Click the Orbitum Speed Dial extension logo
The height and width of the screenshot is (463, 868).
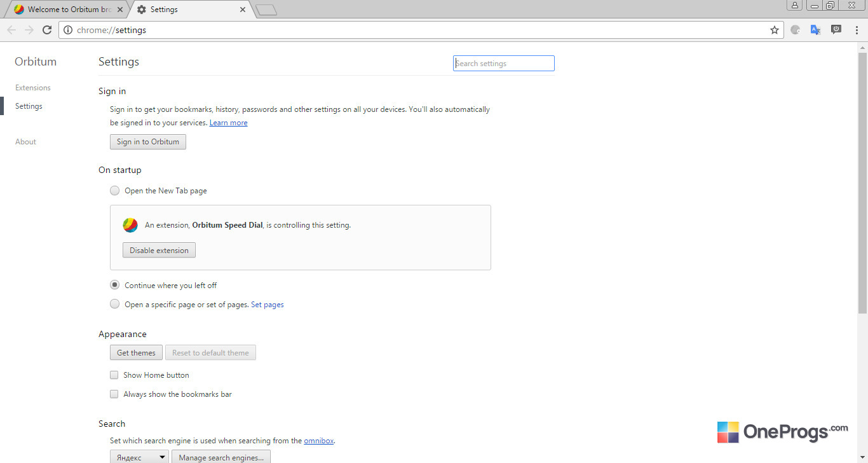tap(130, 225)
